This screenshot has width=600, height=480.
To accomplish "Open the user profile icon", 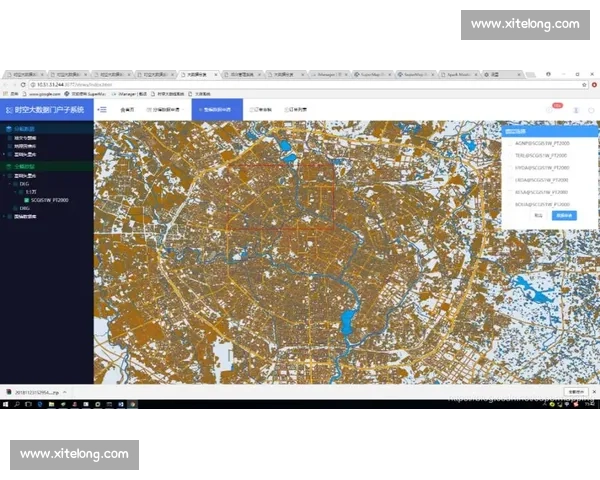I will click(x=575, y=109).
